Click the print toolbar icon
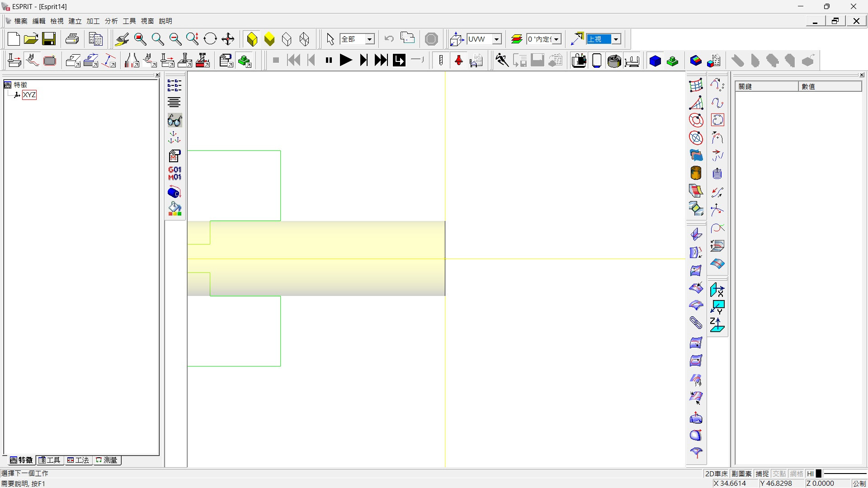Screen dimensions: 868x488 coord(72,39)
